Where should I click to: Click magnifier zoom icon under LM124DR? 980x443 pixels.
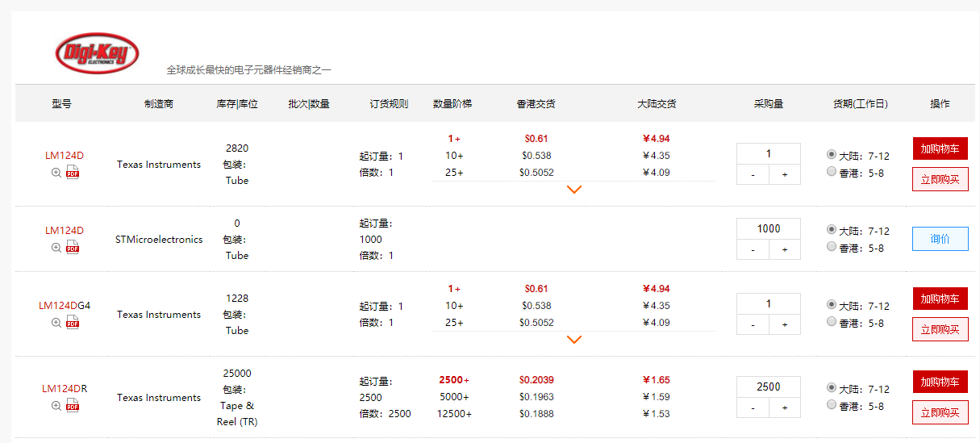56,406
